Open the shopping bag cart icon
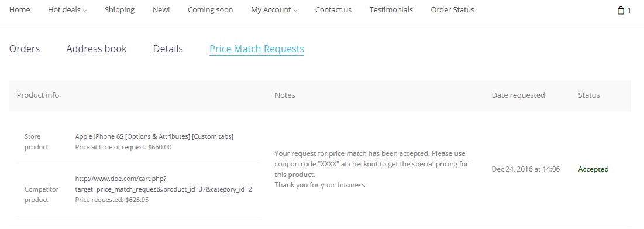 [621, 11]
